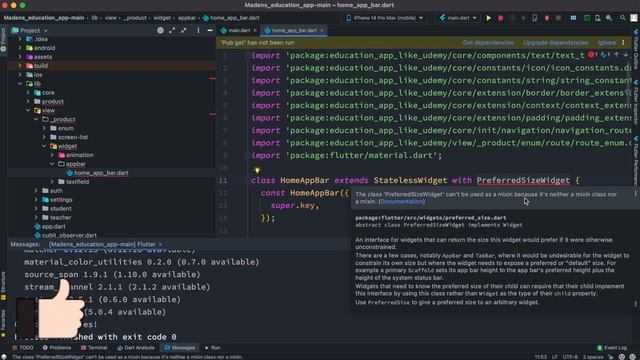Open the Dart Analysis tool window tab
This screenshot has width=640, height=360.
pos(136,348)
